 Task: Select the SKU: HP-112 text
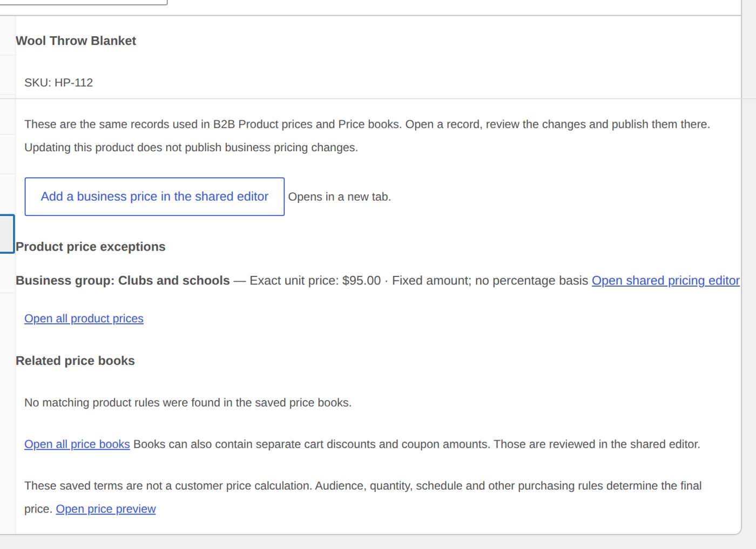pyautogui.click(x=58, y=83)
